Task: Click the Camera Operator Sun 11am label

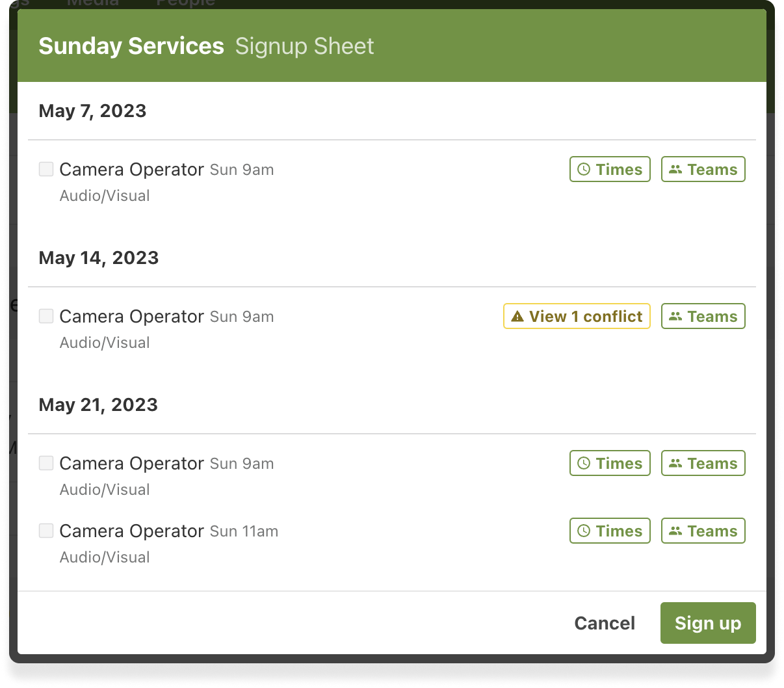Action: point(168,531)
